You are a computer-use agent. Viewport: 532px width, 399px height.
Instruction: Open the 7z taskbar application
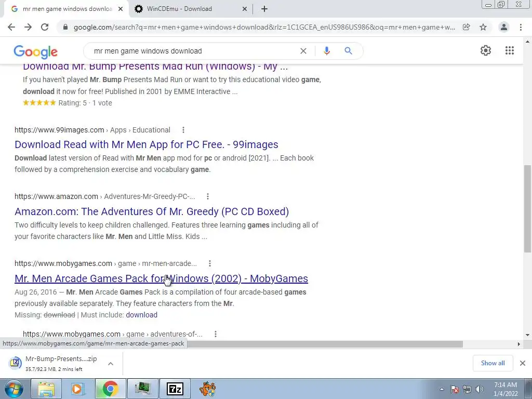coord(175,389)
